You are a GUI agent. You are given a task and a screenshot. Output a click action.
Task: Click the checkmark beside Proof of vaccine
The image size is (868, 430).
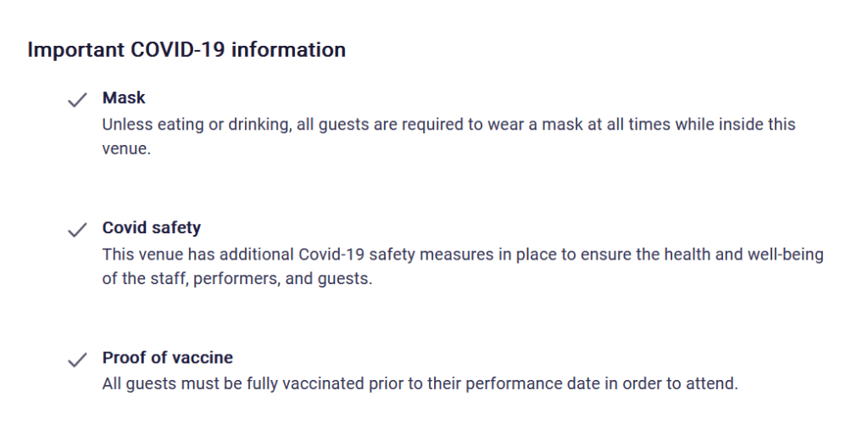[x=77, y=360]
